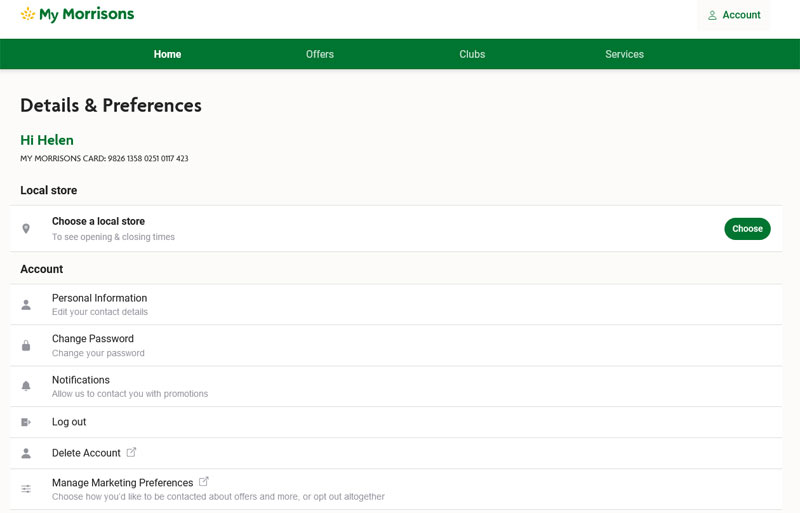
Task: Click the My Morrisons sunburst logo icon
Action: point(28,14)
